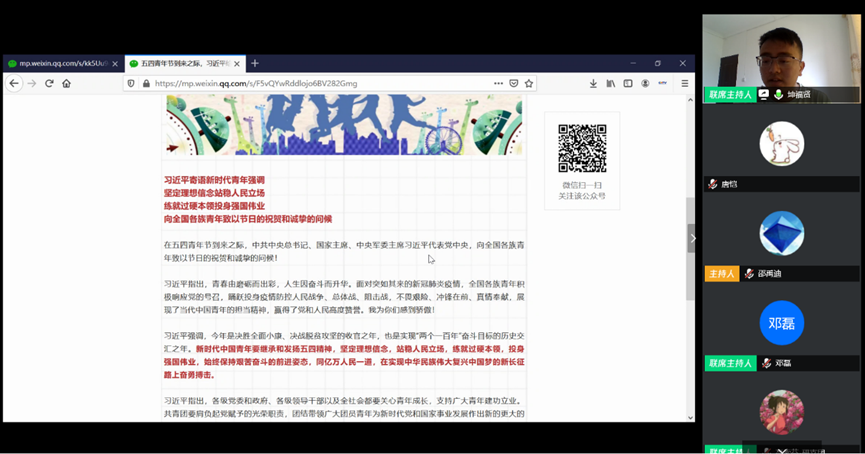Open the downloads arrow icon in toolbar
Viewport: 865px width, 454px height.
(x=593, y=84)
